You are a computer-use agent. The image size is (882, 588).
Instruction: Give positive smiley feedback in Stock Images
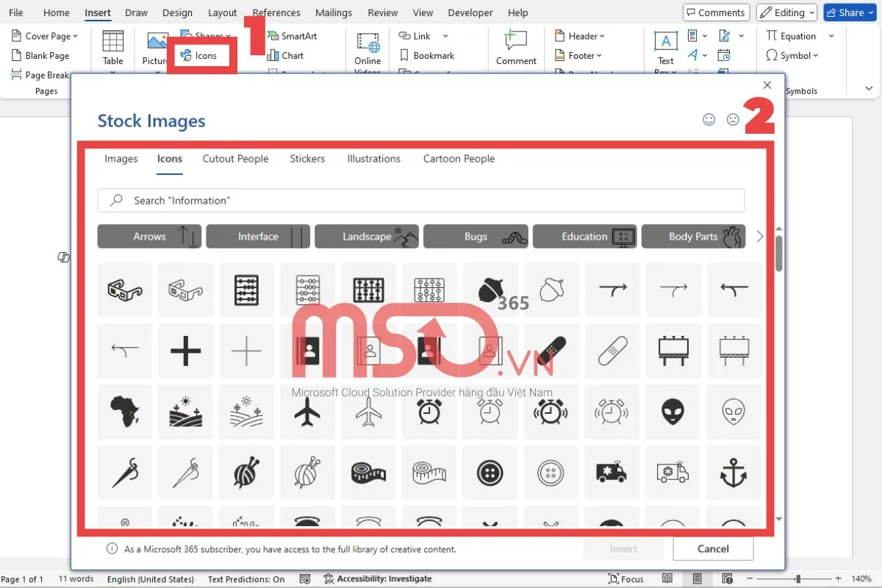tap(709, 119)
